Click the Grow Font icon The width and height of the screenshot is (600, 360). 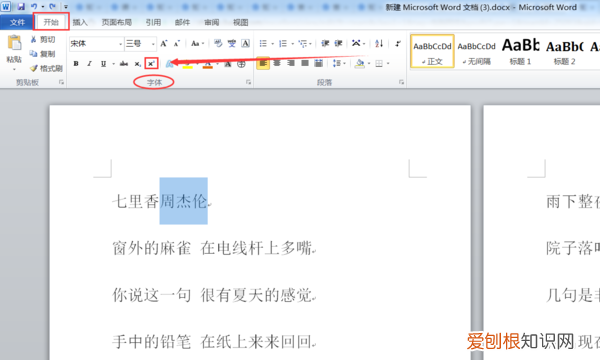coord(164,44)
